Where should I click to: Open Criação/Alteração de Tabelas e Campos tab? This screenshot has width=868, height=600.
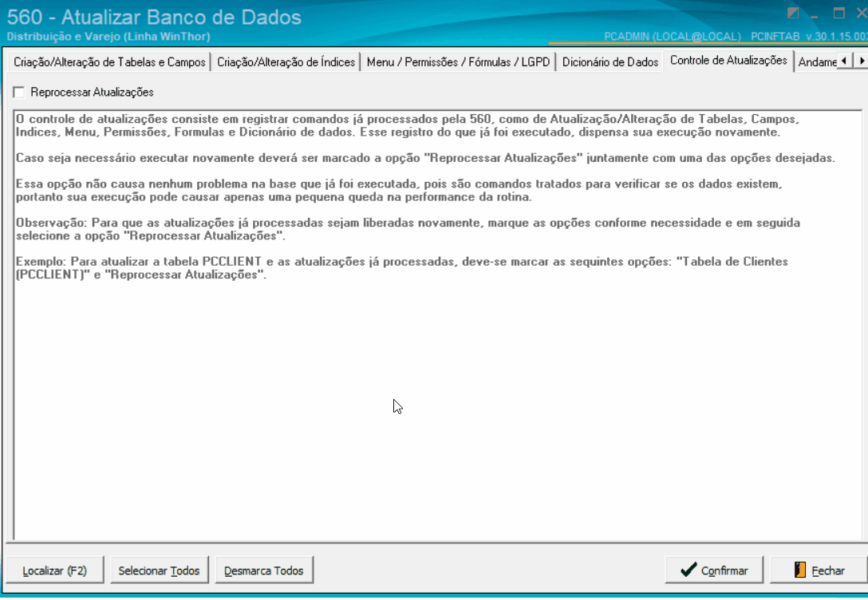[x=109, y=62]
